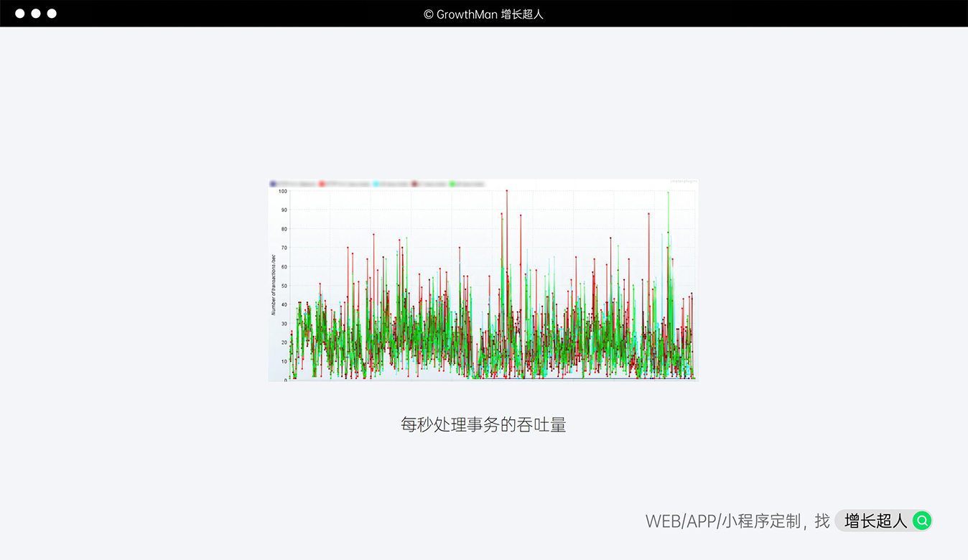Click the third window dot in title bar
968x560 pixels.
tap(52, 14)
